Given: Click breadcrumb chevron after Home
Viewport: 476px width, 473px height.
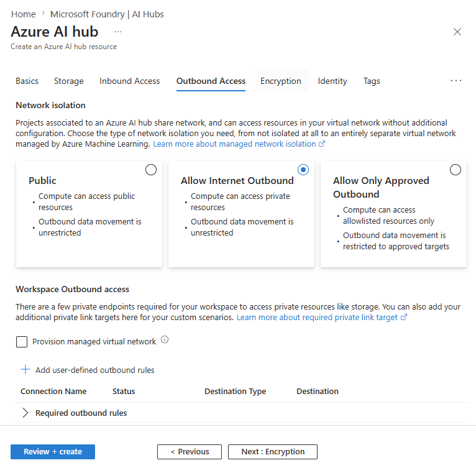Looking at the screenshot, I should click(x=43, y=14).
